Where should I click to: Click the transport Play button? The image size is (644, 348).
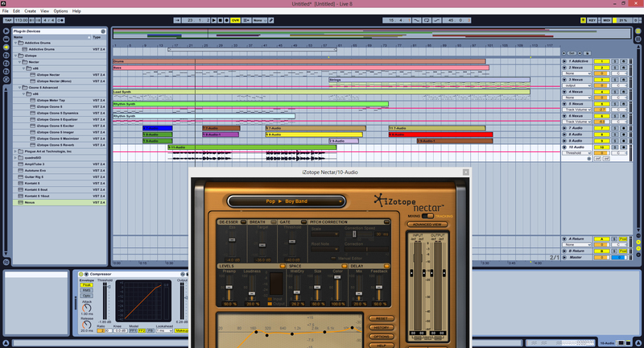pos(214,20)
